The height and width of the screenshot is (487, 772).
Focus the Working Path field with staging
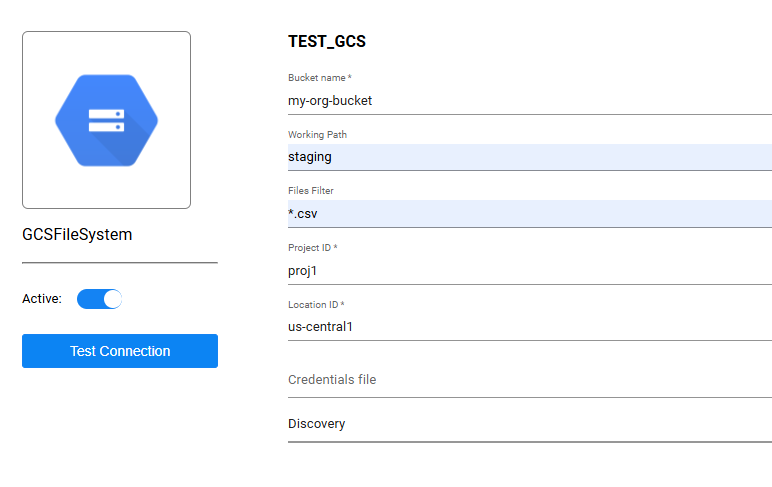(x=529, y=157)
